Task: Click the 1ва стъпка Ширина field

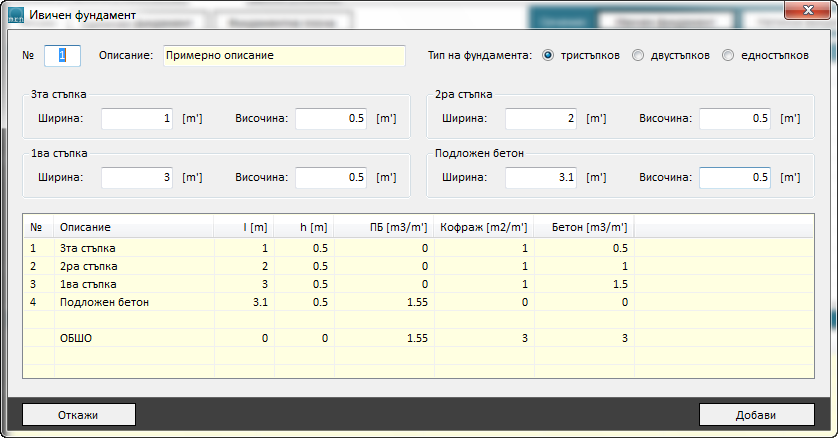Action: (x=138, y=178)
